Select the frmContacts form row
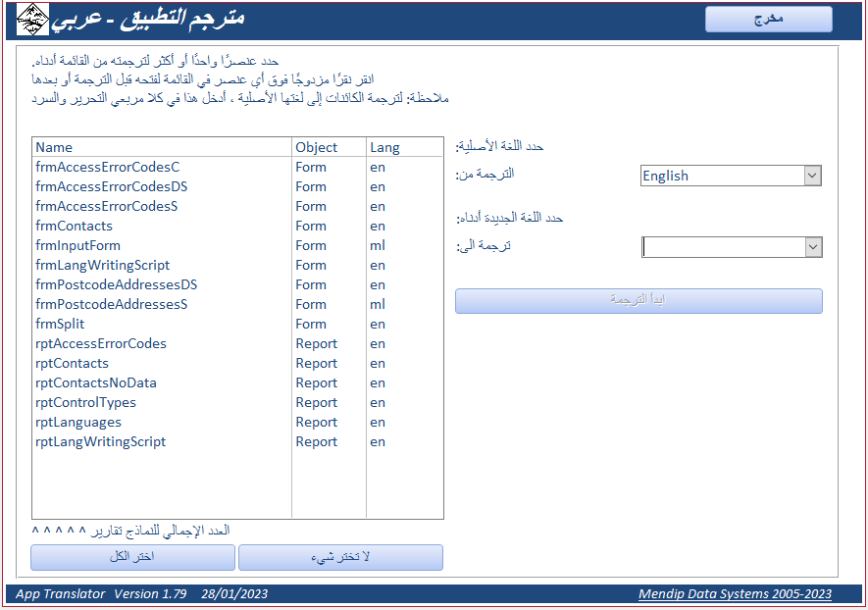Image resolution: width=868 pixels, height=610 pixels. 238,226
